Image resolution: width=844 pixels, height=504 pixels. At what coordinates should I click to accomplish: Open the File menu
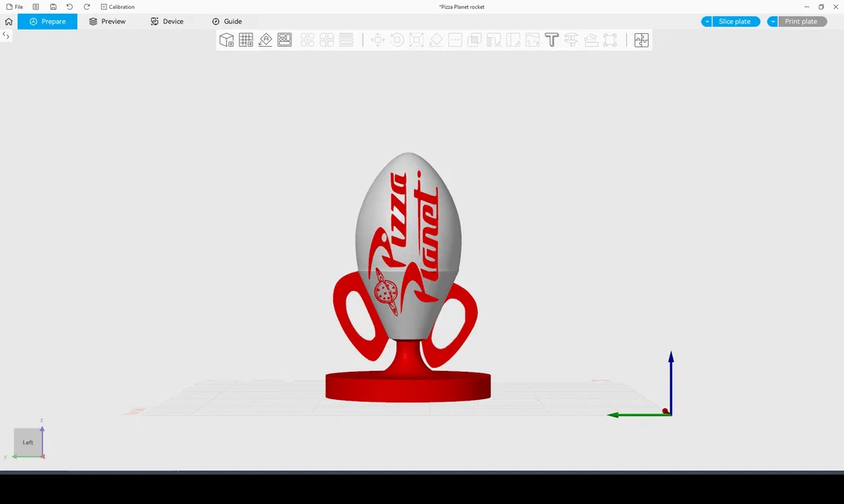click(x=15, y=7)
